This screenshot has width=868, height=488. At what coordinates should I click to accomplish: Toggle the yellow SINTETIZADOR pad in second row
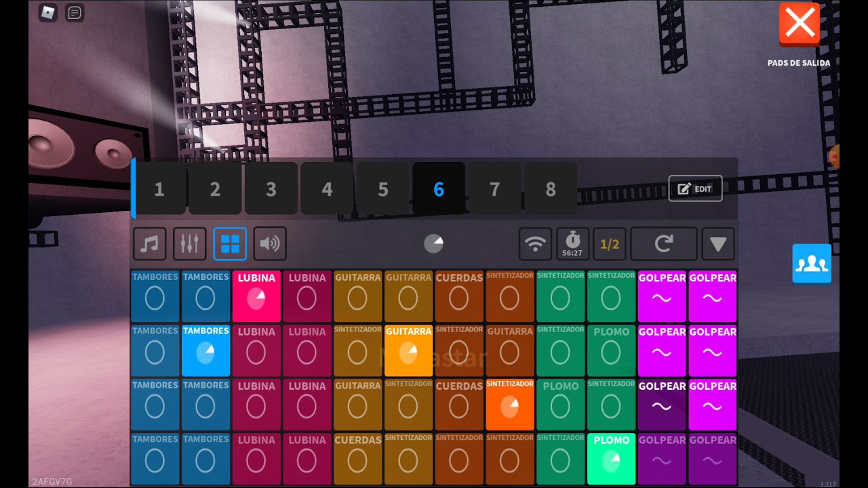tap(357, 350)
